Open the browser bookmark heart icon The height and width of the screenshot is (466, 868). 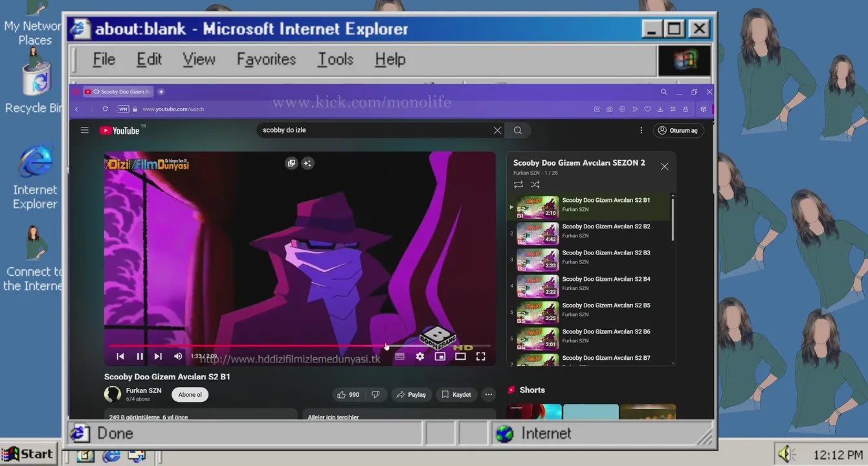[x=647, y=109]
